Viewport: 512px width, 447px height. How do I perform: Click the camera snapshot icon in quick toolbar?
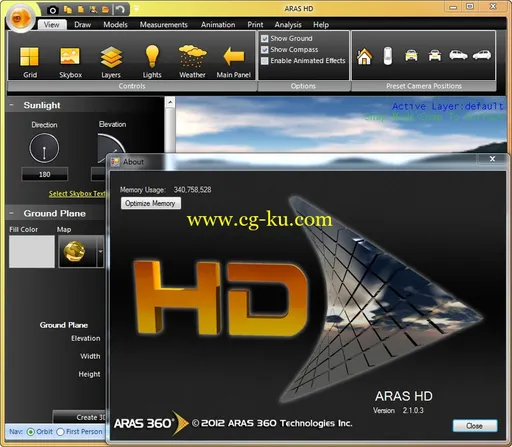(x=53, y=10)
